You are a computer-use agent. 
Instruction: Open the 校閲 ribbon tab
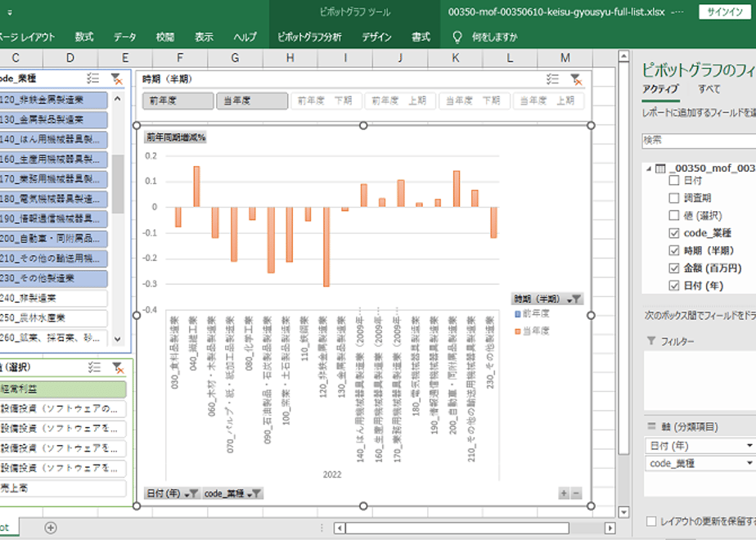coord(165,37)
